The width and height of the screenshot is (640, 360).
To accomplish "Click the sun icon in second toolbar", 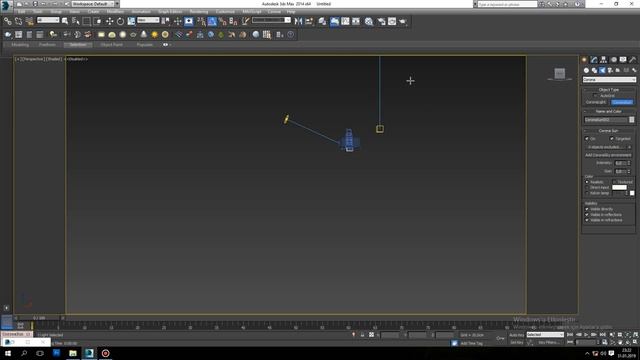I will pos(154,35).
